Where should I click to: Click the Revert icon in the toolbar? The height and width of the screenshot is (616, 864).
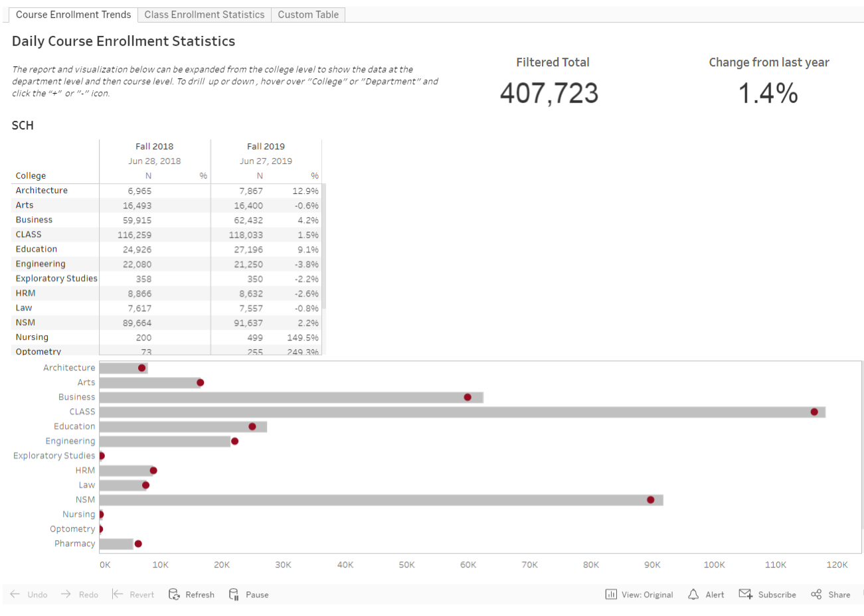[x=118, y=594]
